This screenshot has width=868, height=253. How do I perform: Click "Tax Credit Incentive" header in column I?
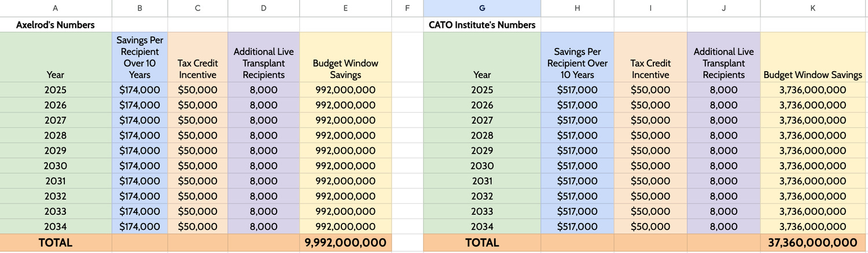pyautogui.click(x=650, y=57)
